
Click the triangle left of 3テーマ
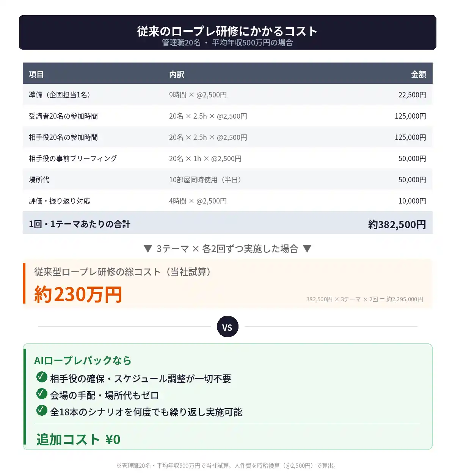(148, 249)
